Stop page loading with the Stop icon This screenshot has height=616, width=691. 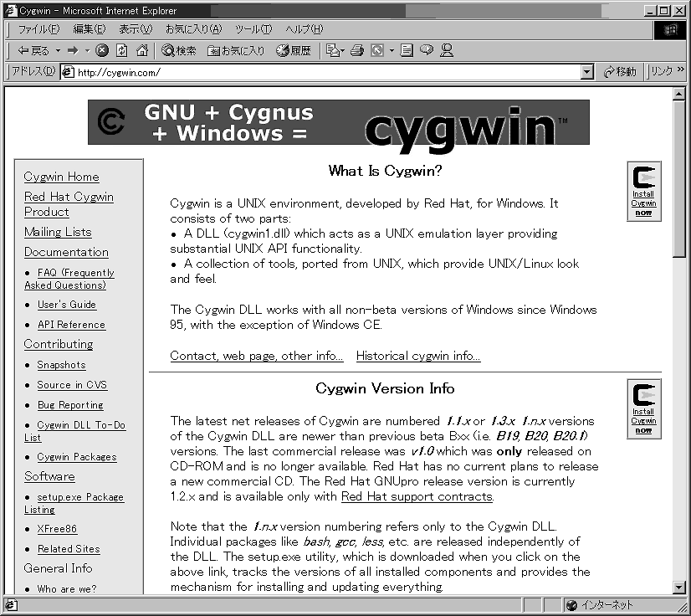coord(102,51)
